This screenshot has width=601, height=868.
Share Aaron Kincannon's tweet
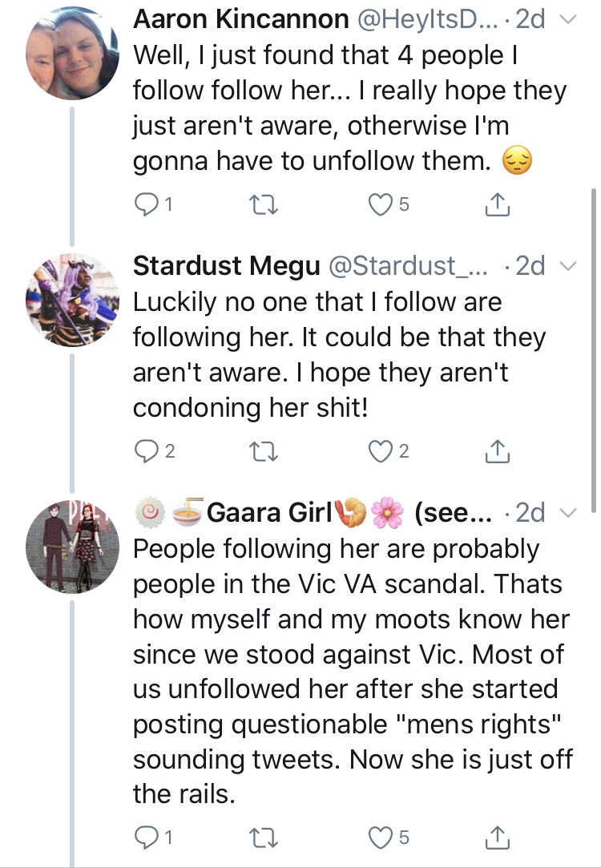tap(497, 204)
